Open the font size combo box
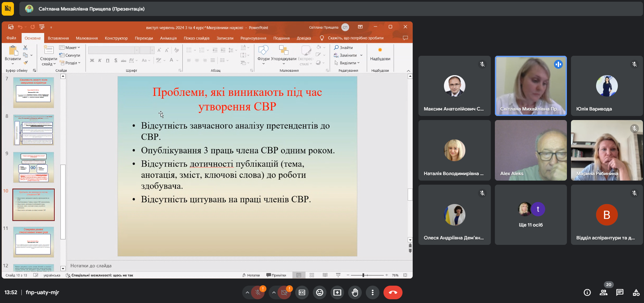Viewport: 644px width, 303px height. (147, 50)
